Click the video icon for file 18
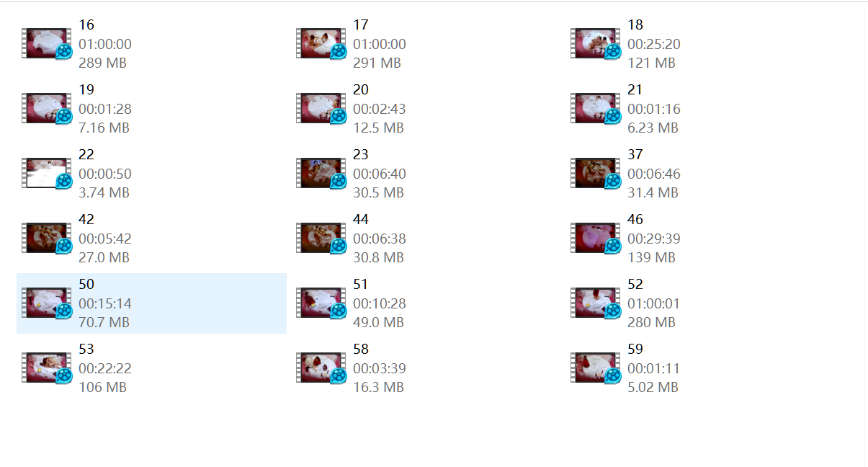Viewport: 868px width, 467px height. pyautogui.click(x=596, y=44)
